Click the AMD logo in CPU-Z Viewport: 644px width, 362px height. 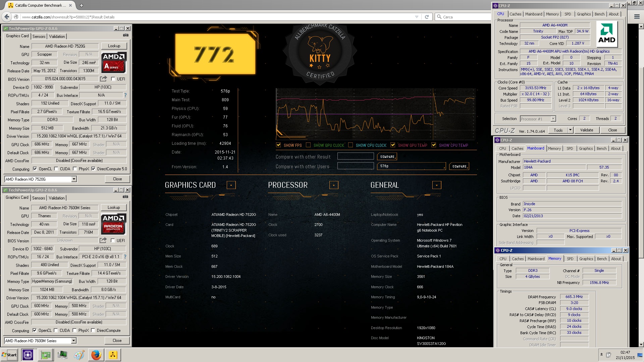607,34
